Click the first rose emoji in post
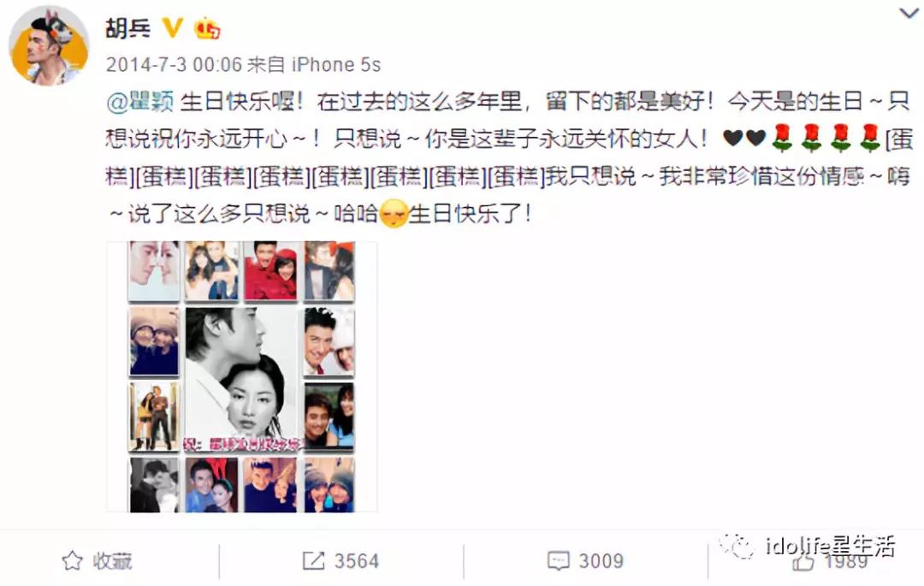 [781, 139]
